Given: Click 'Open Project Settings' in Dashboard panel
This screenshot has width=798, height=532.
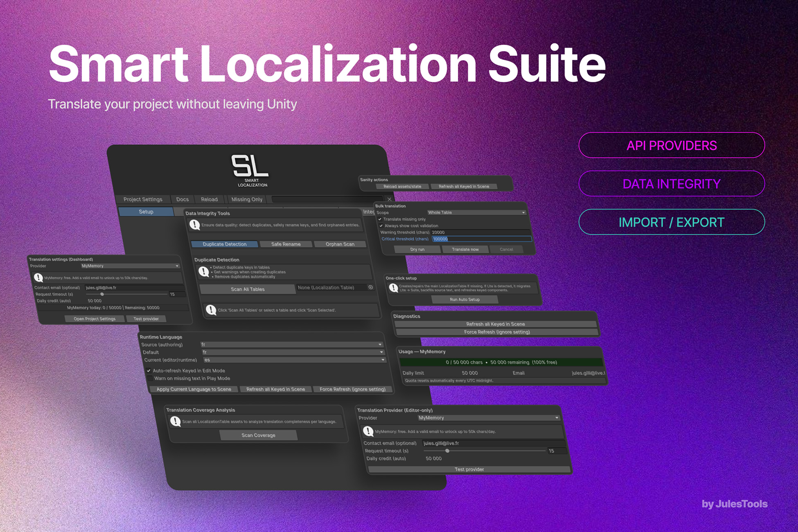Looking at the screenshot, I should [x=95, y=319].
